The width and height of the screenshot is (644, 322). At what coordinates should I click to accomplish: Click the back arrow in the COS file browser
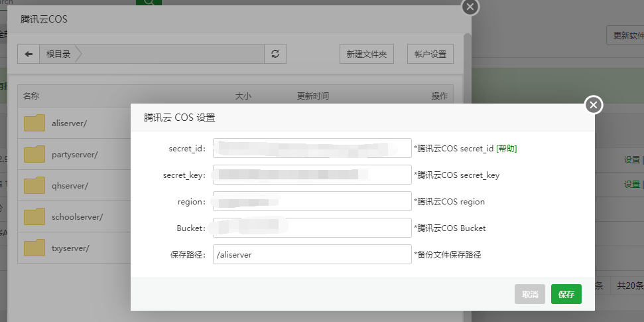29,54
